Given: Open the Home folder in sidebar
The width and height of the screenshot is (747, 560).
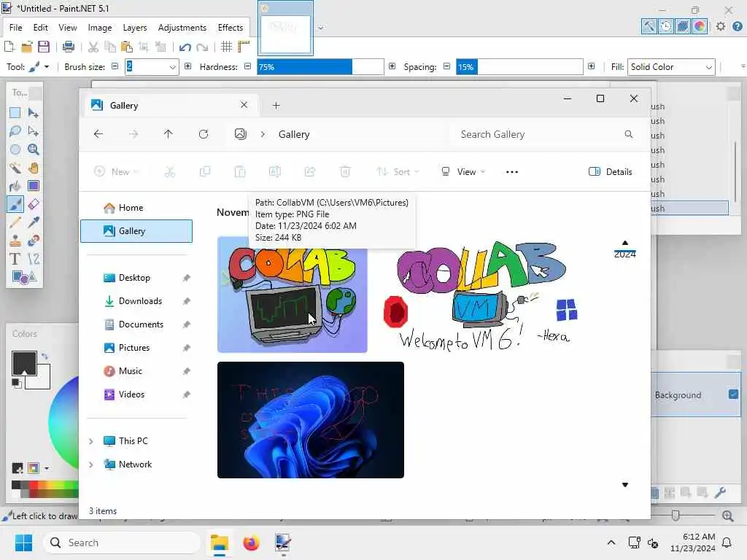Looking at the screenshot, I should (x=136, y=208).
